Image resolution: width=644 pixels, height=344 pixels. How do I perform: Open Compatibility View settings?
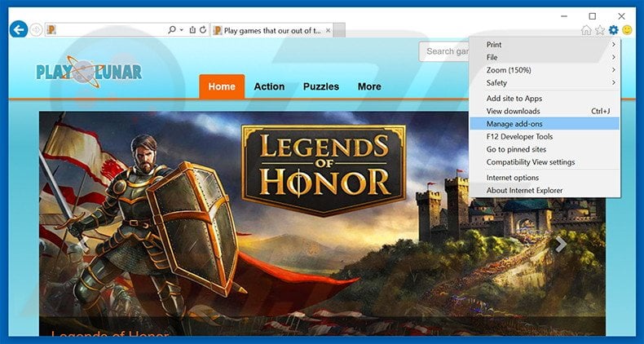click(x=545, y=161)
